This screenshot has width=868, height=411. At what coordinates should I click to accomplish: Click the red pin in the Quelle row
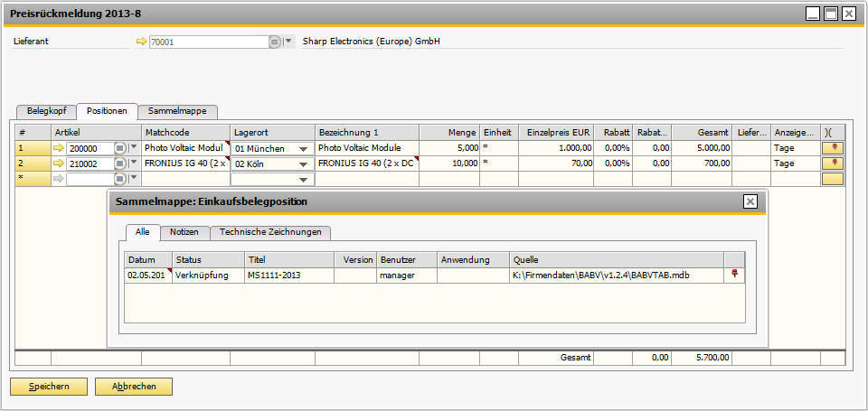coord(734,276)
